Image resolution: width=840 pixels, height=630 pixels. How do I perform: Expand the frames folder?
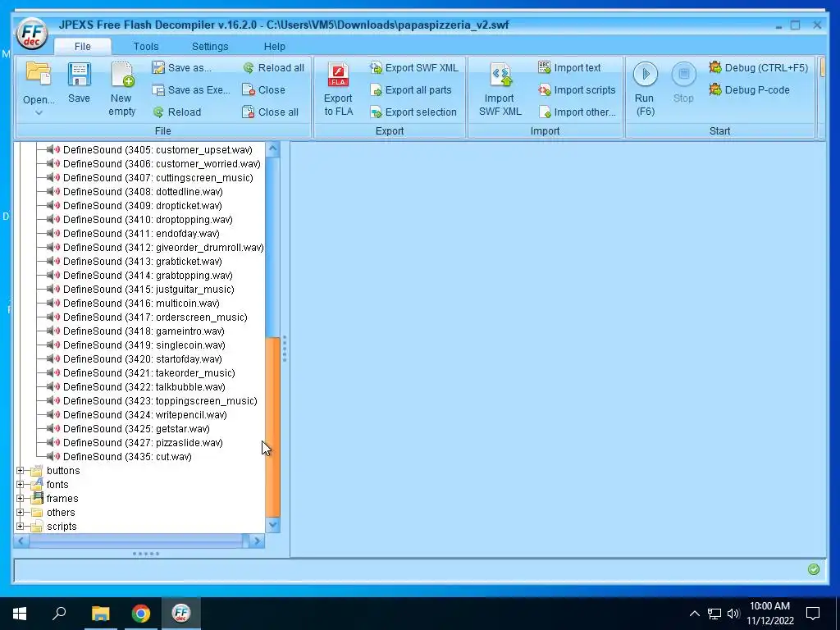[21, 498]
